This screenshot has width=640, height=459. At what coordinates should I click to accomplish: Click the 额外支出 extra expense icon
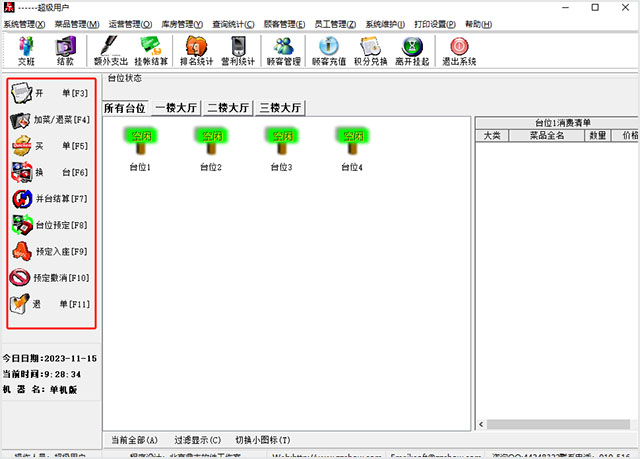(x=110, y=50)
